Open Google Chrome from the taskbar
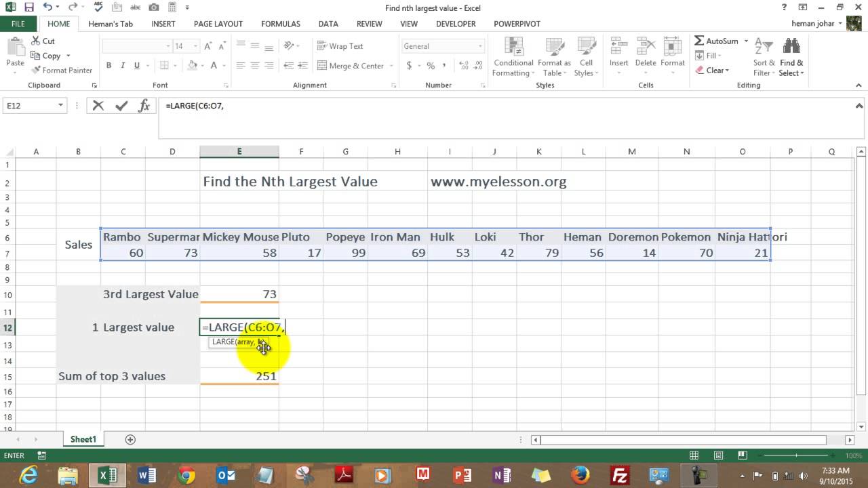 pyautogui.click(x=186, y=475)
